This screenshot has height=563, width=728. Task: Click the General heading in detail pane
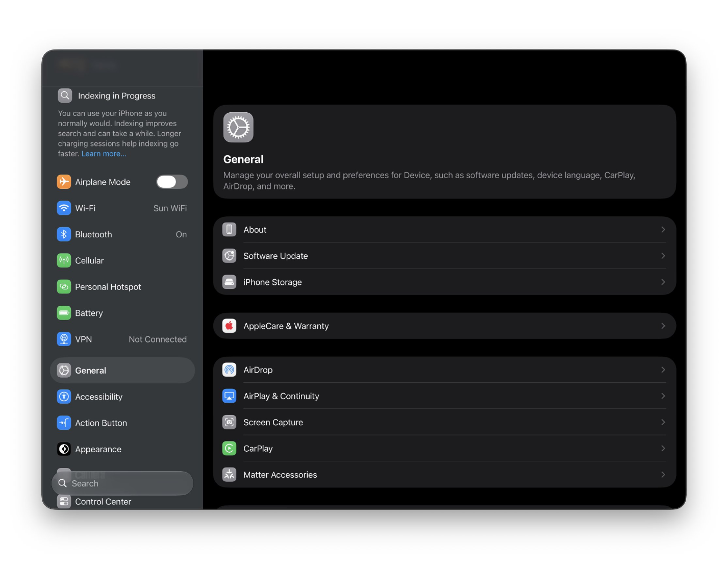tap(243, 159)
